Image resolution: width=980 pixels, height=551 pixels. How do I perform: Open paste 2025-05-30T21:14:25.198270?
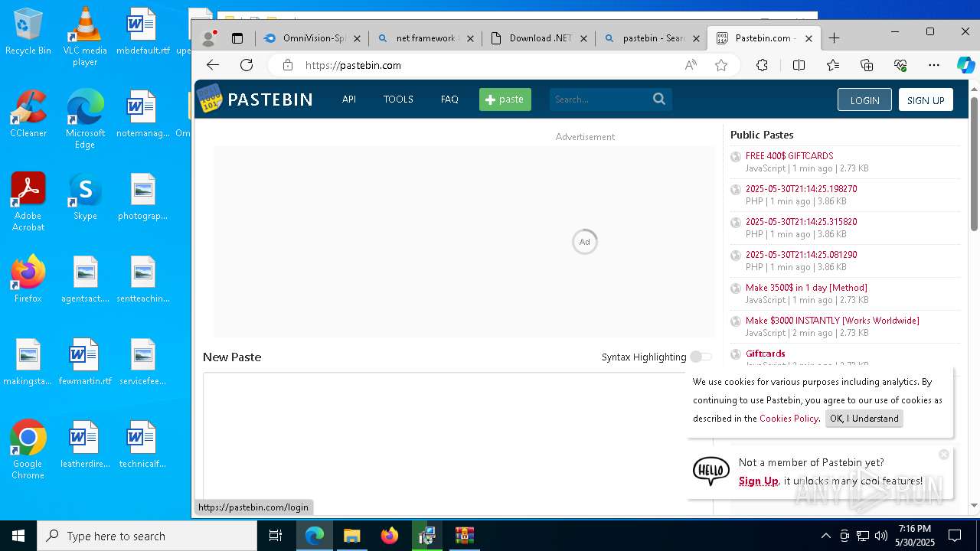pyautogui.click(x=801, y=188)
